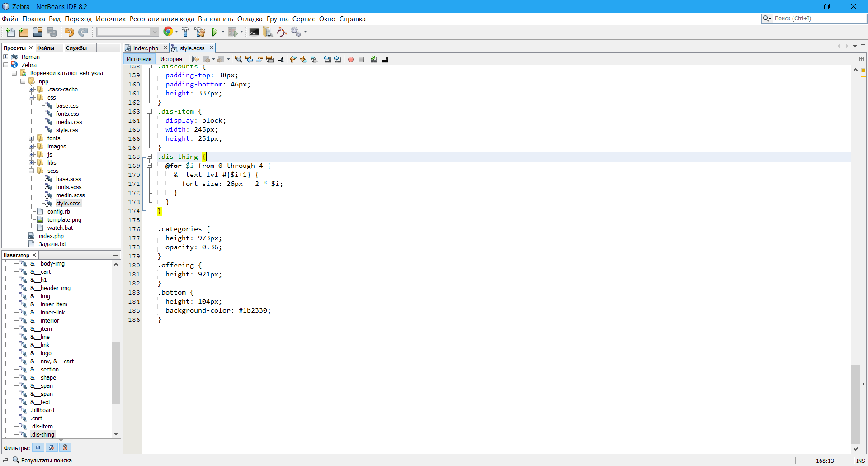868x466 pixels.
Task: Minimize the Projects panel group
Action: [x=116, y=48]
